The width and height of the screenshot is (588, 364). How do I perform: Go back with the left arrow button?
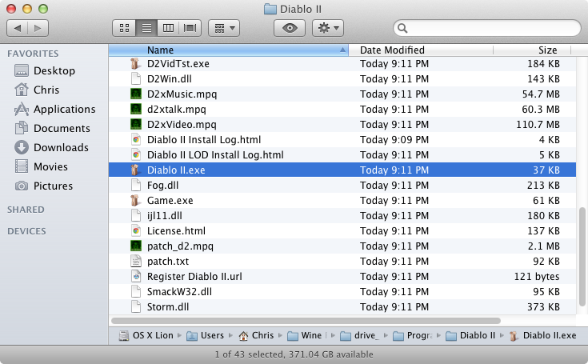[18, 28]
